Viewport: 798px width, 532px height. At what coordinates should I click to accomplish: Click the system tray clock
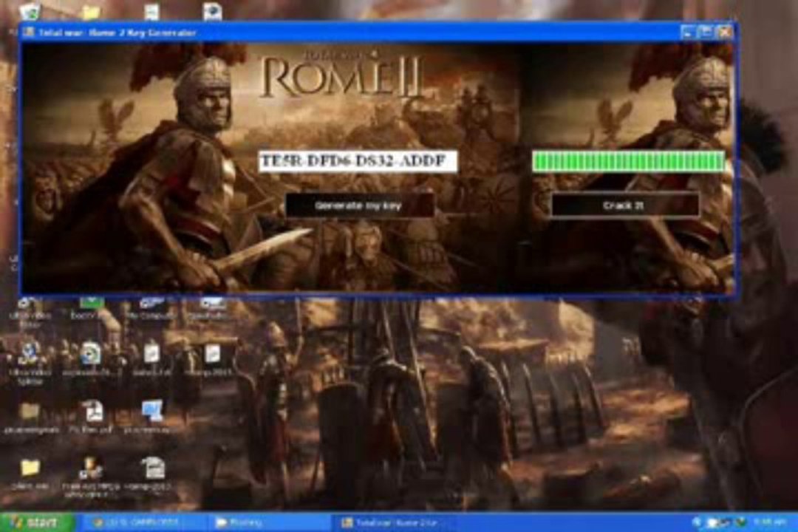[768, 522]
